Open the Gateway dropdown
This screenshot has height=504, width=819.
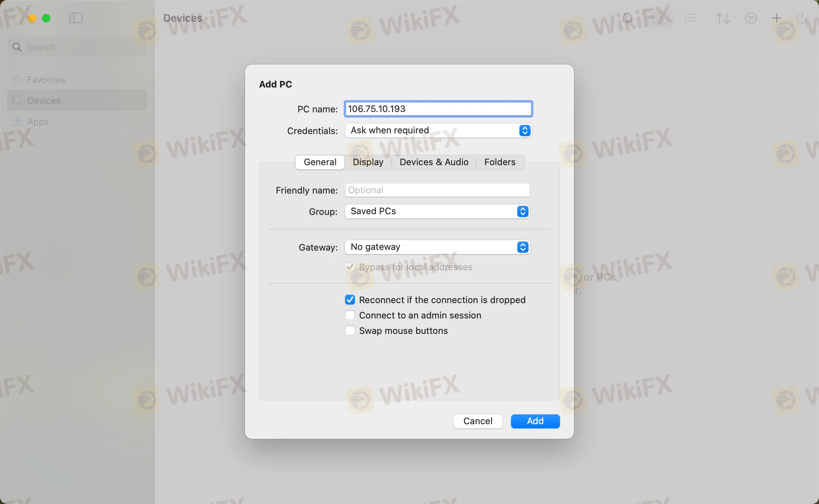coord(437,247)
